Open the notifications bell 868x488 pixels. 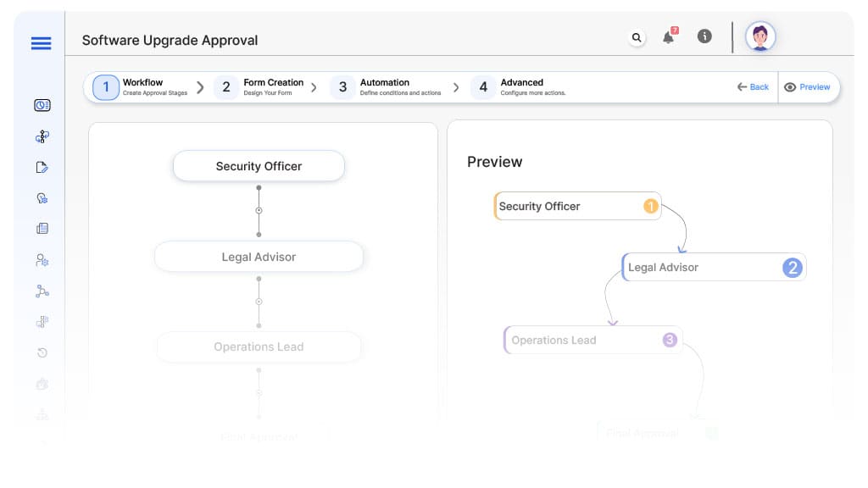tap(669, 37)
